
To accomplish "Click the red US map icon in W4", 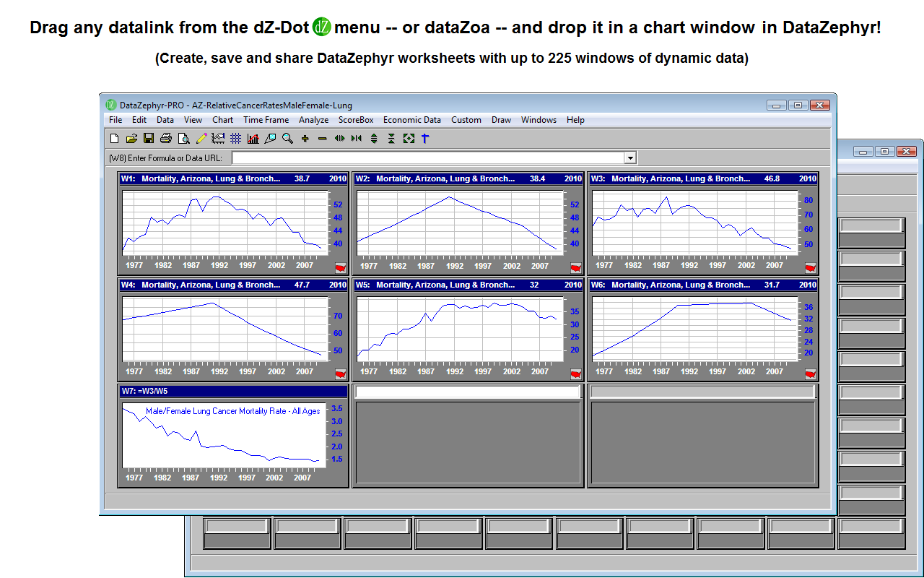I will 341,374.
